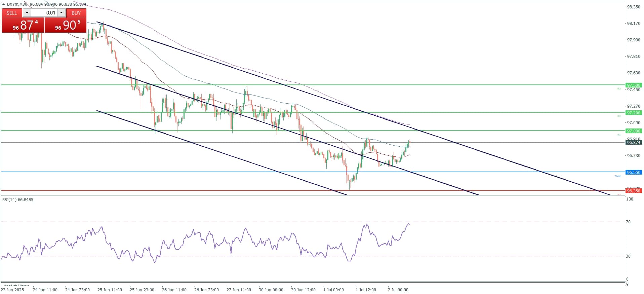Click the small Pivot line caption
The image size is (644, 294).
(618, 176)
